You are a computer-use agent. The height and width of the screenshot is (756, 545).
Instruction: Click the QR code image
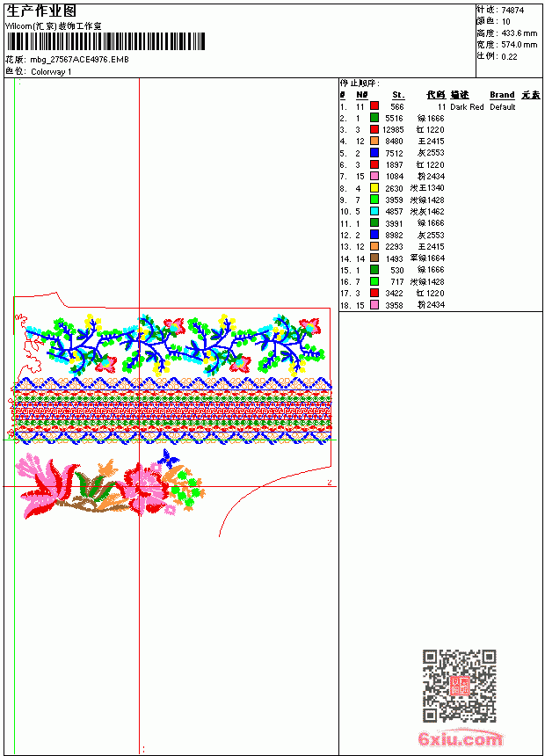click(460, 686)
